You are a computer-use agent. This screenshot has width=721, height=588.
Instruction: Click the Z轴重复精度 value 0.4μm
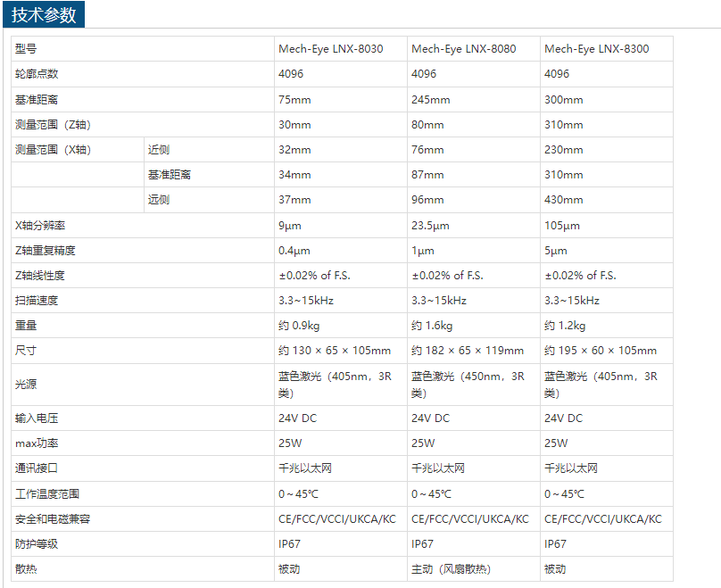click(x=294, y=251)
